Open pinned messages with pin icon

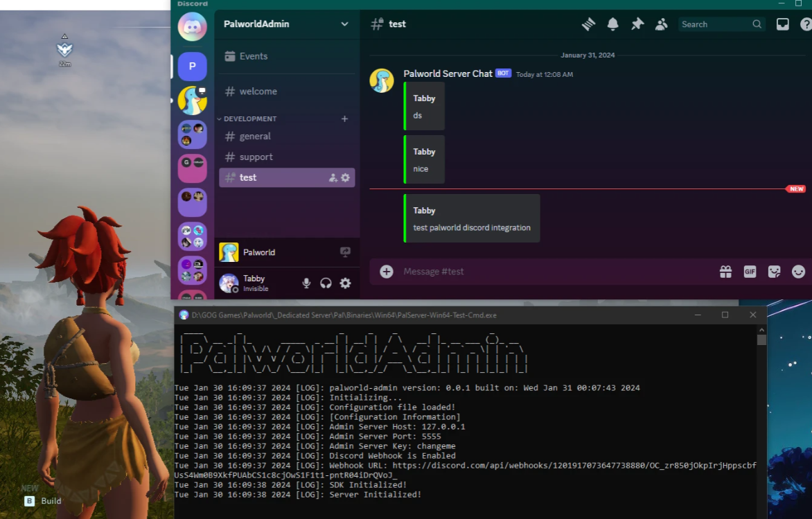pos(637,24)
